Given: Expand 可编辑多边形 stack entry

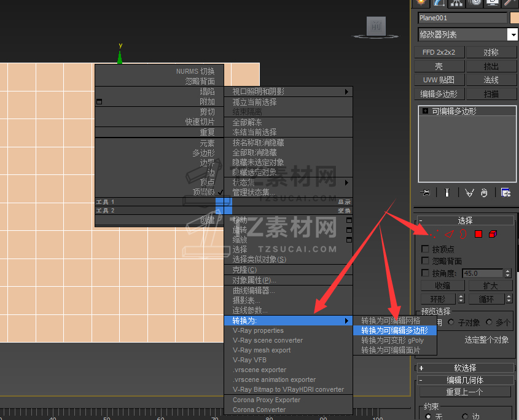Looking at the screenshot, I should tap(425, 111).
